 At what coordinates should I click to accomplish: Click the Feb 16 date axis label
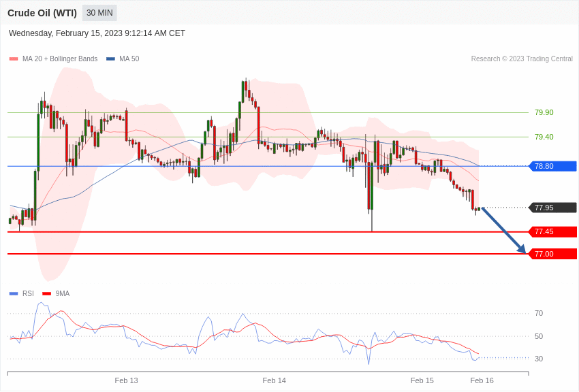point(482,380)
